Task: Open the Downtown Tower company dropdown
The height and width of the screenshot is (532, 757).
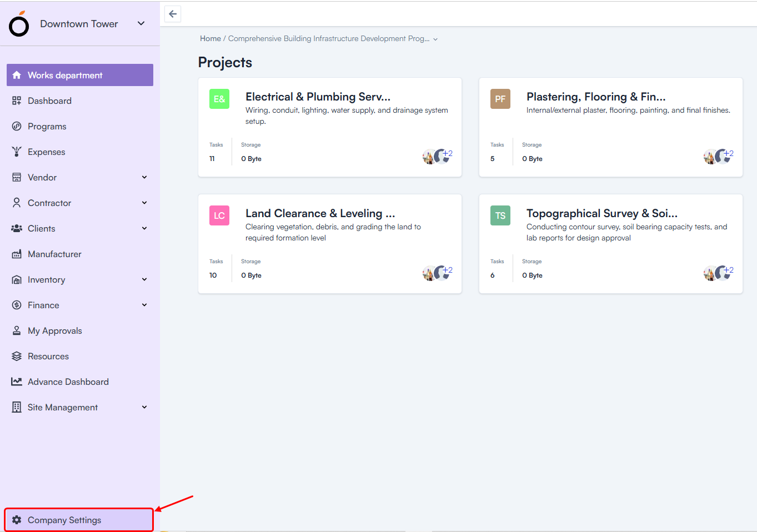Action: pyautogui.click(x=141, y=23)
